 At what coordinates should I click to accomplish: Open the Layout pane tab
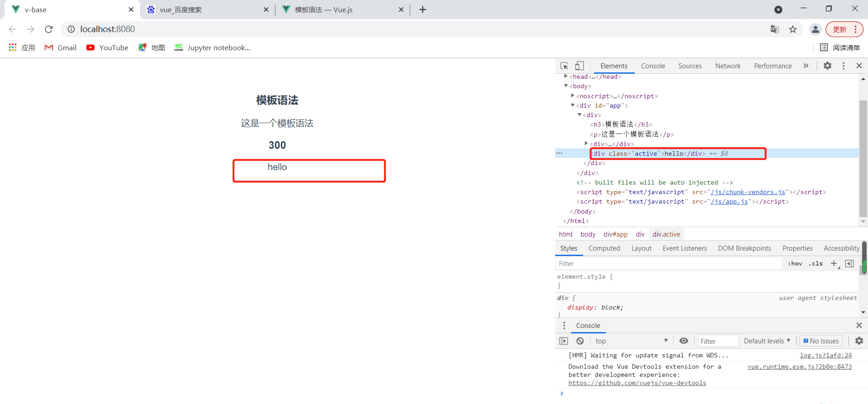click(x=641, y=248)
